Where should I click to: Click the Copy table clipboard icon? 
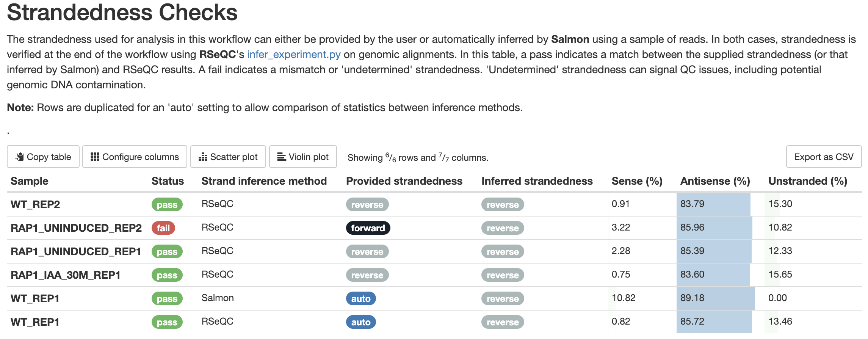[x=20, y=157]
